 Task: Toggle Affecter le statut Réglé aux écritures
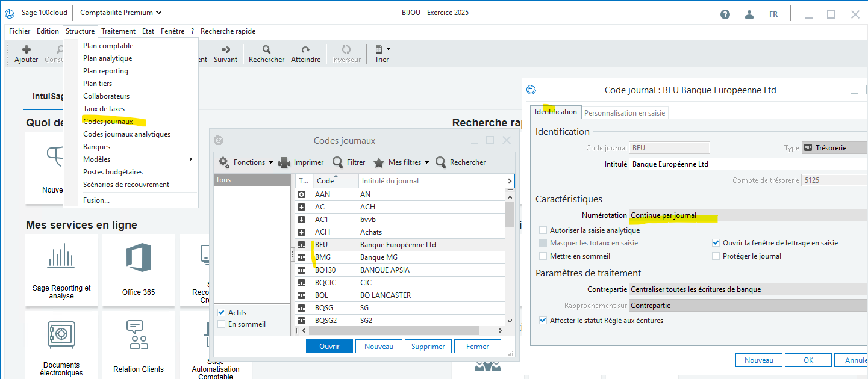point(543,321)
